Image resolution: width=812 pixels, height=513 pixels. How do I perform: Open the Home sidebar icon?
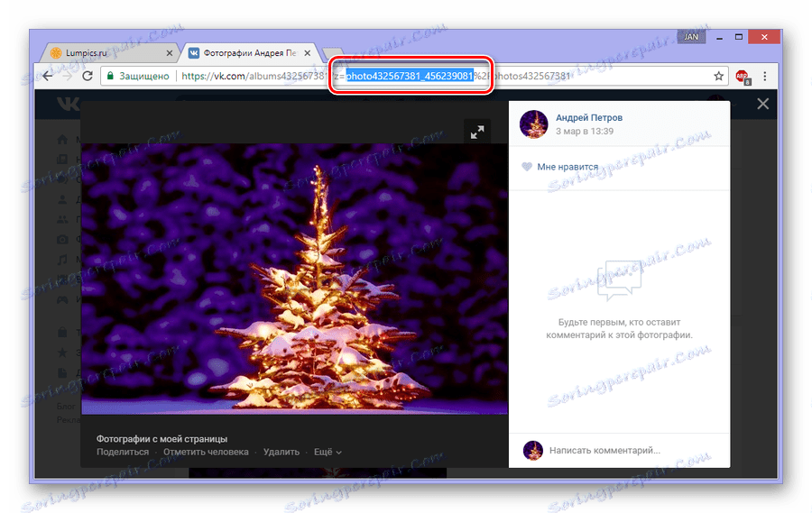click(62, 140)
